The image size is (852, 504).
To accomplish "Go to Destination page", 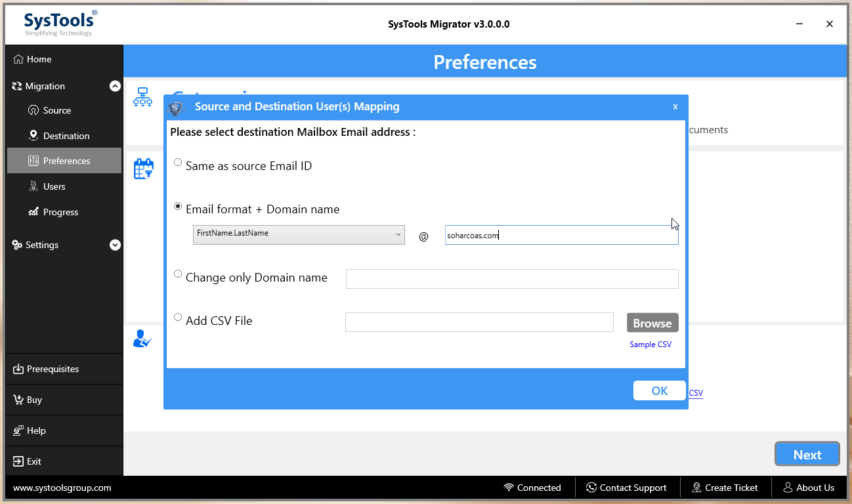I will 64,136.
